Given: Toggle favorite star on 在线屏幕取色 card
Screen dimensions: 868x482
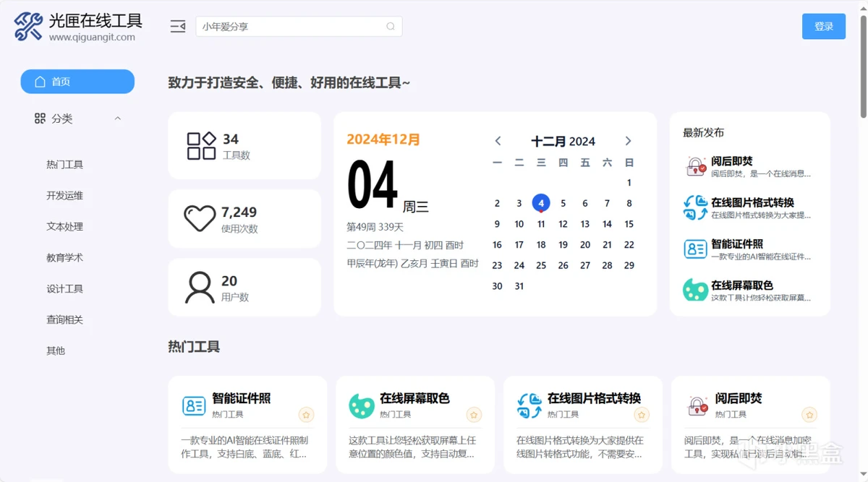Looking at the screenshot, I should click(474, 415).
